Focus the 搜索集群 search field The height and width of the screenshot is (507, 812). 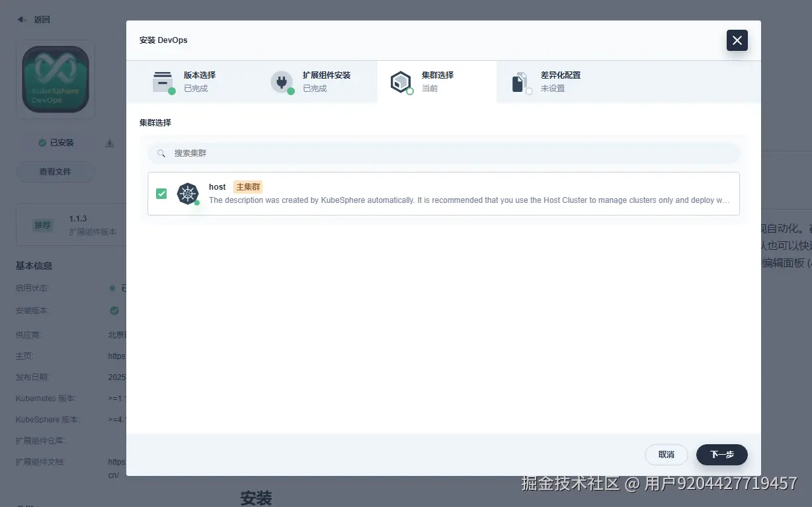pyautogui.click(x=444, y=153)
